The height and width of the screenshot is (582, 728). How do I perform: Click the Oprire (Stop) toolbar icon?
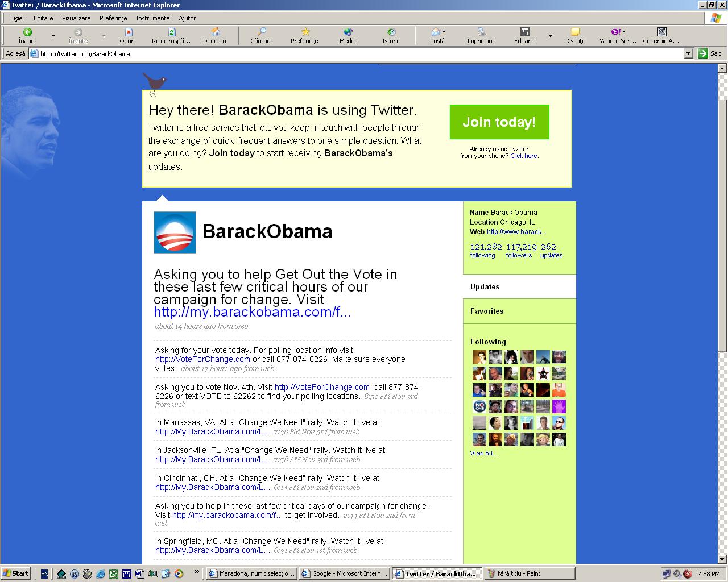[128, 32]
